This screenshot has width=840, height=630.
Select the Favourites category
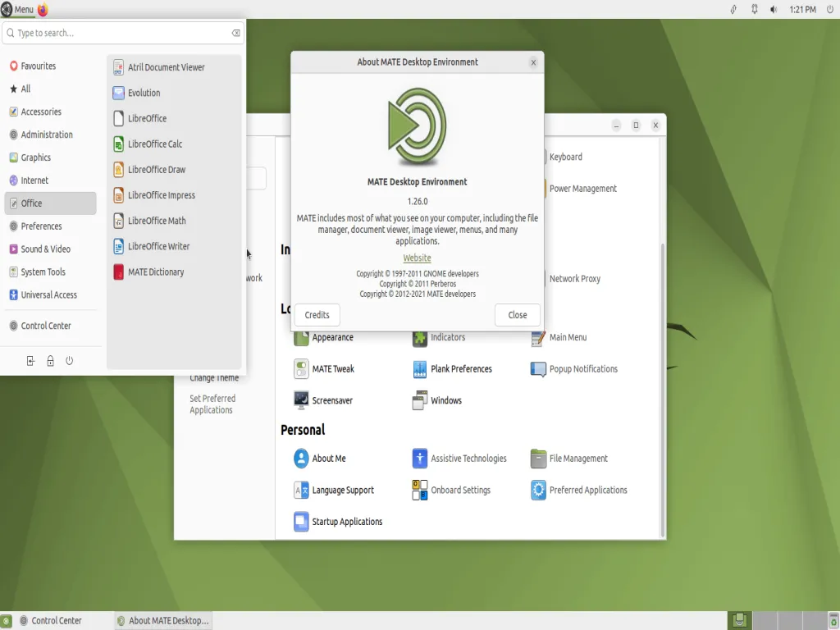click(50, 66)
